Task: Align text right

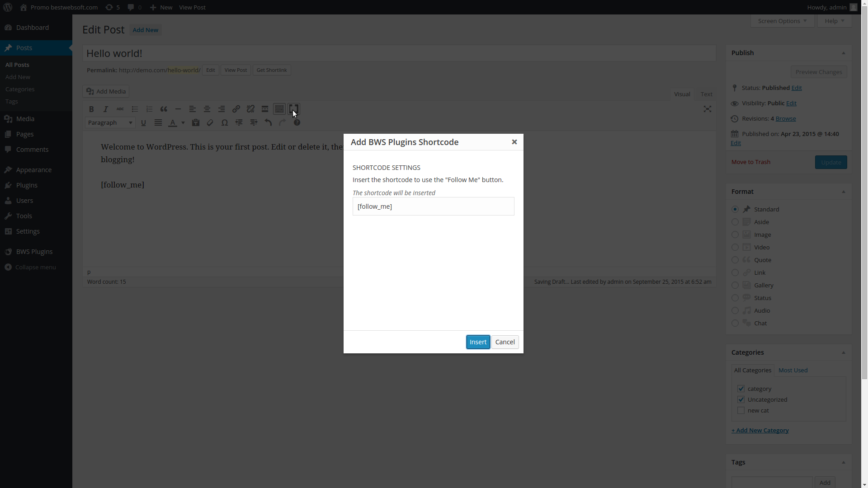Action: [222, 109]
